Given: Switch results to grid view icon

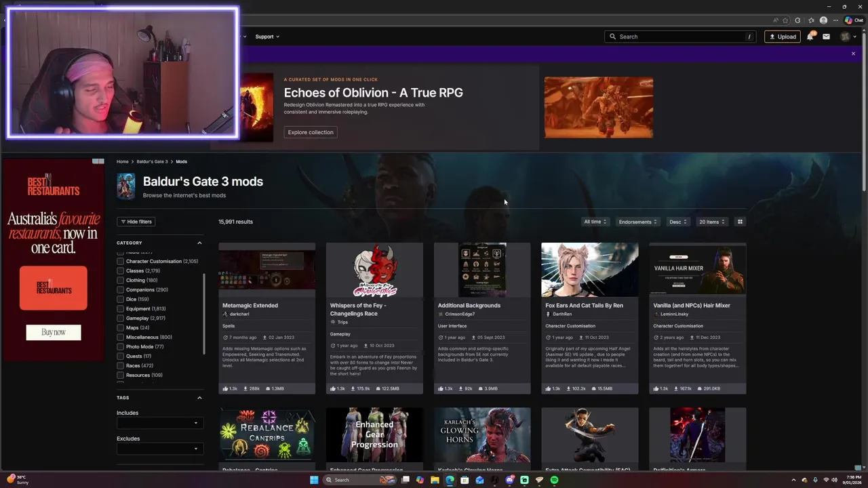Looking at the screenshot, I should 740,222.
